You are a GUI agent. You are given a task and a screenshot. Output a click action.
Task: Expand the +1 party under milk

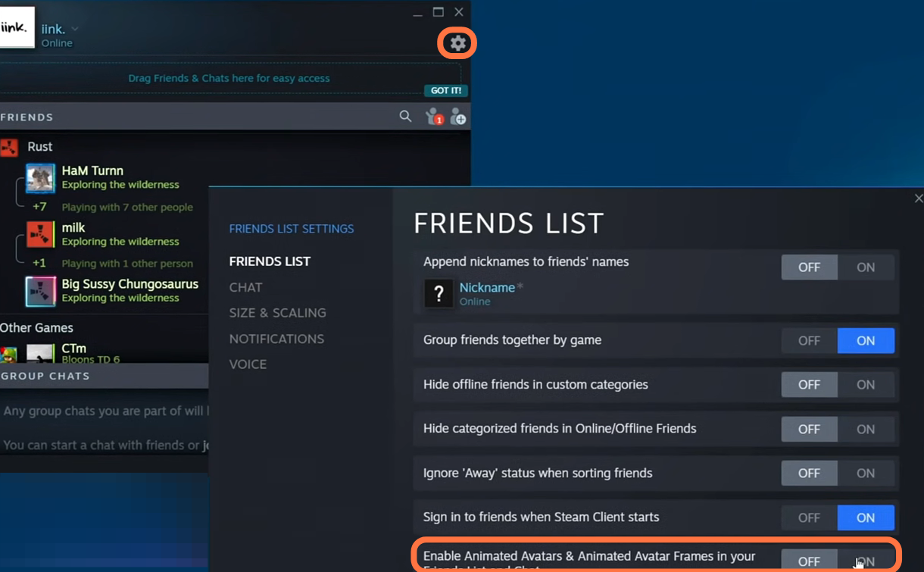pyautogui.click(x=39, y=264)
